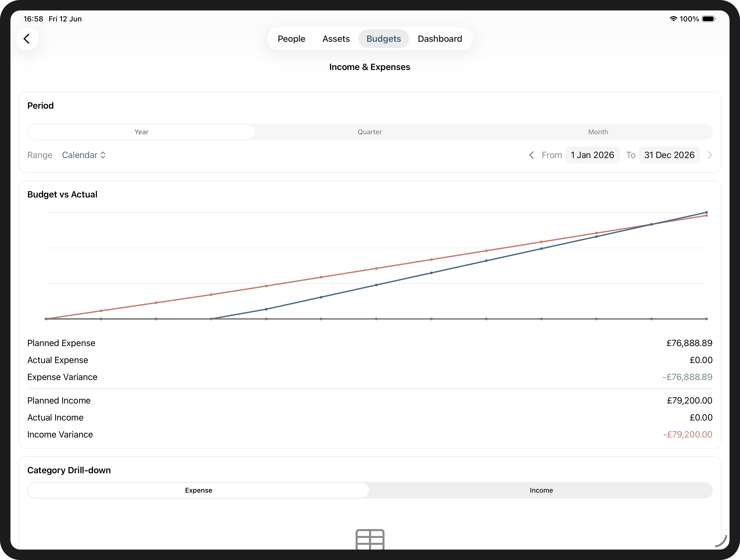
Task: Open the Assets tab
Action: click(336, 39)
